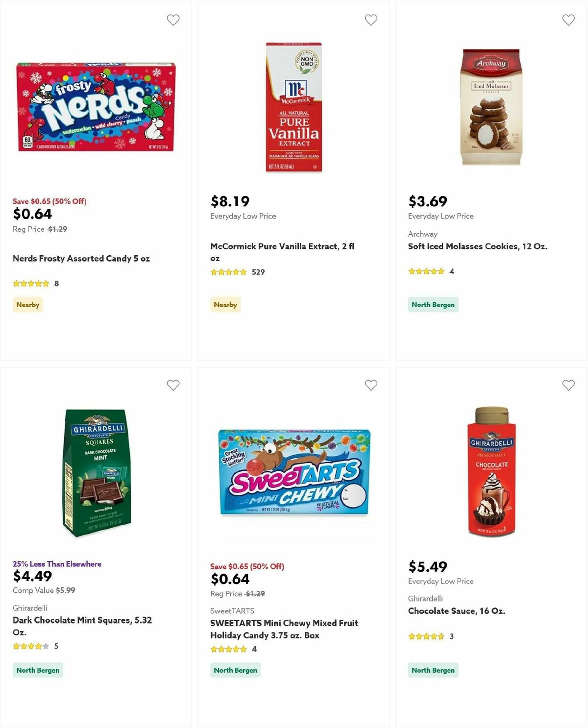Favorite the Nerds Frosty Assorted Candy
Viewport: 588px width, 728px height.
coord(173,20)
